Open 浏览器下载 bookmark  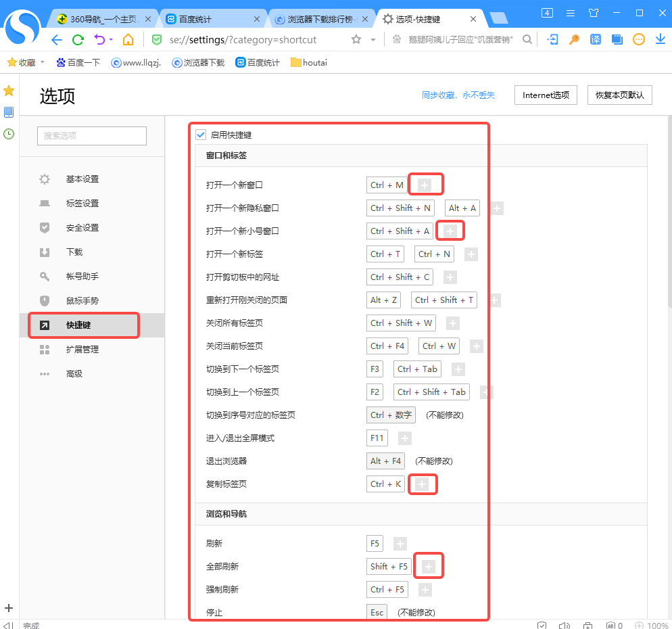point(199,63)
